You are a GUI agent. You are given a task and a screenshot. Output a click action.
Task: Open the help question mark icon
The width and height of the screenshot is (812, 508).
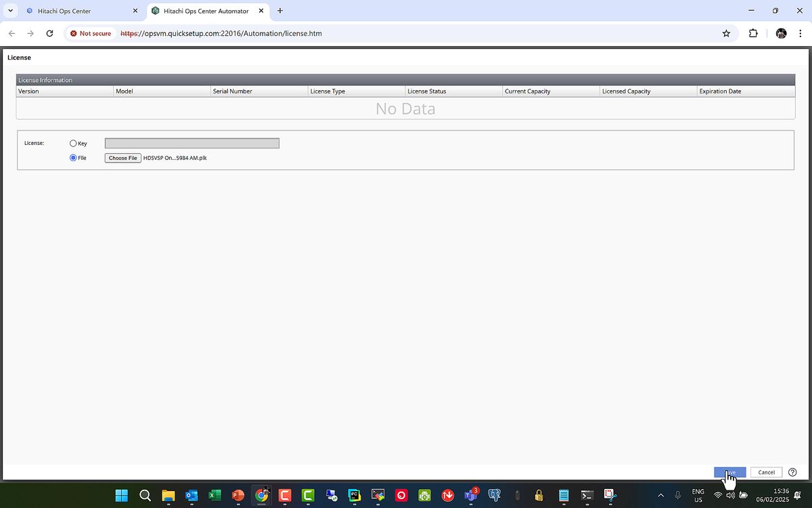click(793, 472)
